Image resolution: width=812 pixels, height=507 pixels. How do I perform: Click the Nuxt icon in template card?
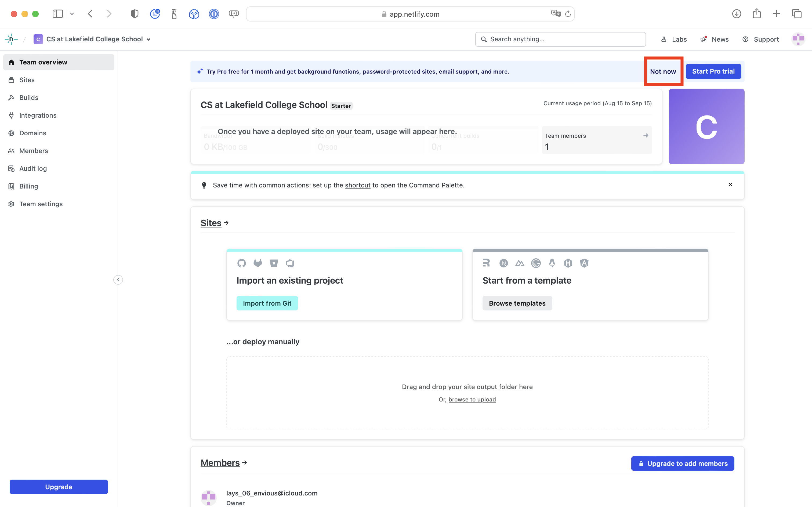520,263
